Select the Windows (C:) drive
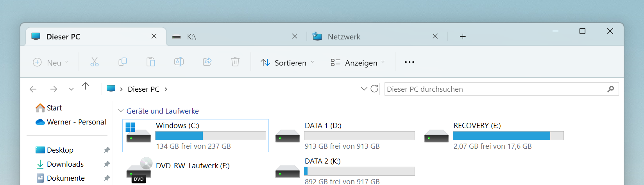The image size is (644, 185). [195, 135]
